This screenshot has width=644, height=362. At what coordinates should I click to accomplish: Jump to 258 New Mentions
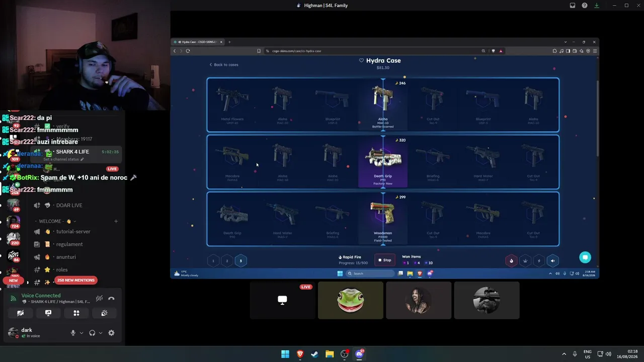pyautogui.click(x=76, y=280)
